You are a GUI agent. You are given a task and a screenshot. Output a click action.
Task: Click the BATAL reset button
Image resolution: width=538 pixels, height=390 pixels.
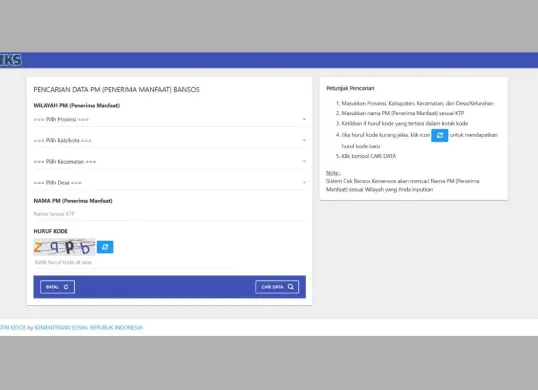tap(57, 287)
